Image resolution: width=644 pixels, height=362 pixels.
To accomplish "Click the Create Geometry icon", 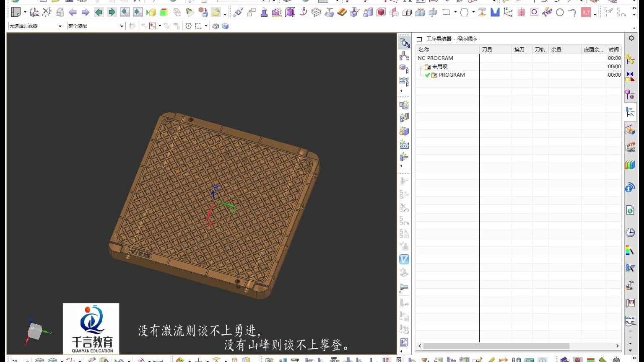I will [404, 131].
